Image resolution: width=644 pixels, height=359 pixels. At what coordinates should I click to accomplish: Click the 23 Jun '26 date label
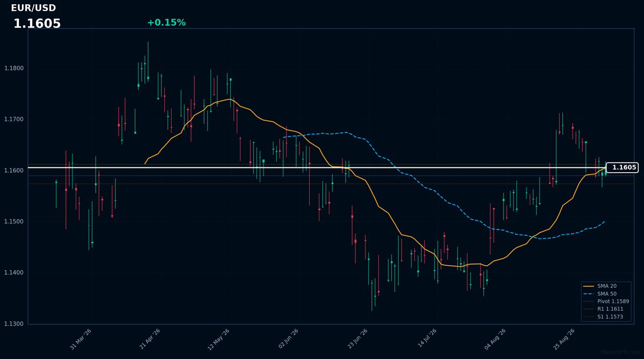point(357,339)
